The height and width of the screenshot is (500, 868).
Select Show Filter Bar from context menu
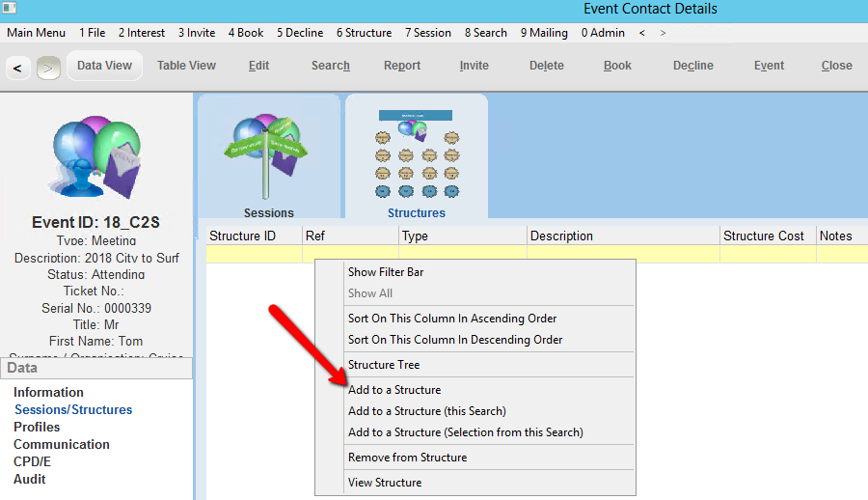(x=386, y=272)
